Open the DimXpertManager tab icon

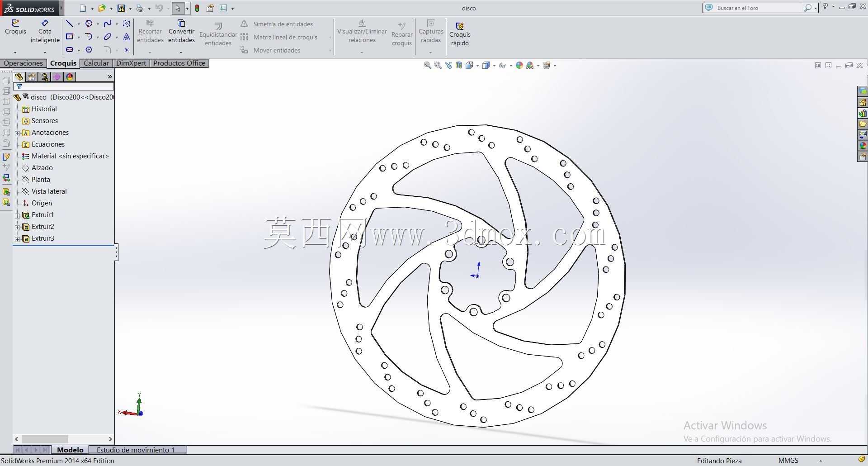tap(57, 77)
